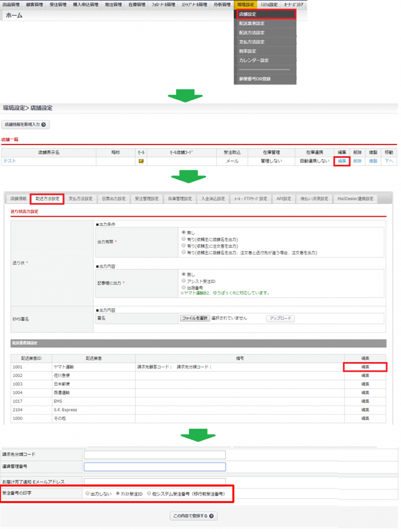Click the お届け完了通知 Eメールアドレス field
This screenshot has height=532, width=401.
[x=155, y=481]
